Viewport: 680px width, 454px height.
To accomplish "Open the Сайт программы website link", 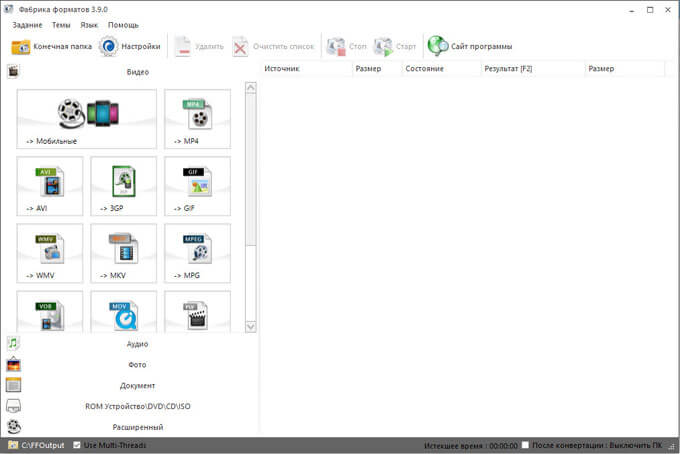I will (x=470, y=46).
